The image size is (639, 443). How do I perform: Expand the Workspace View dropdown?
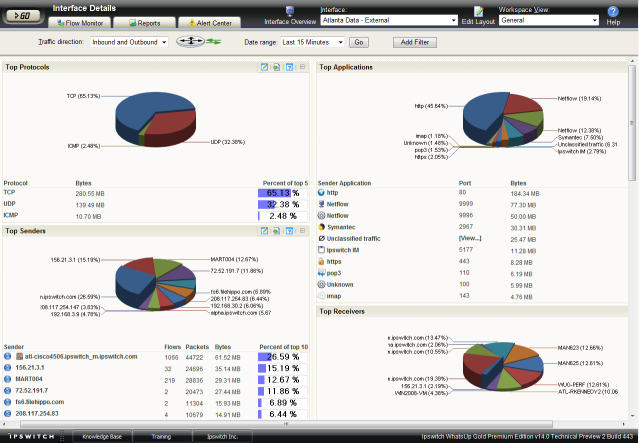click(x=549, y=20)
